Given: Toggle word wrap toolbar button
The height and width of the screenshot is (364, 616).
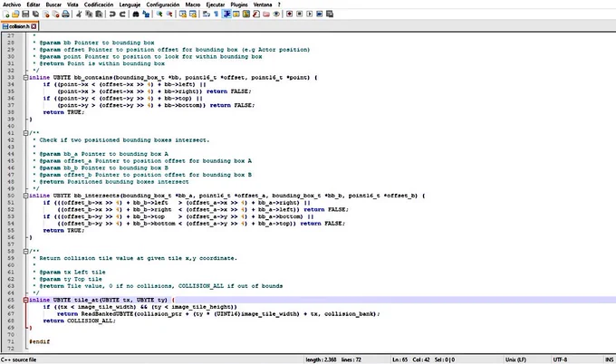Looking at the screenshot, I should coord(207,14).
